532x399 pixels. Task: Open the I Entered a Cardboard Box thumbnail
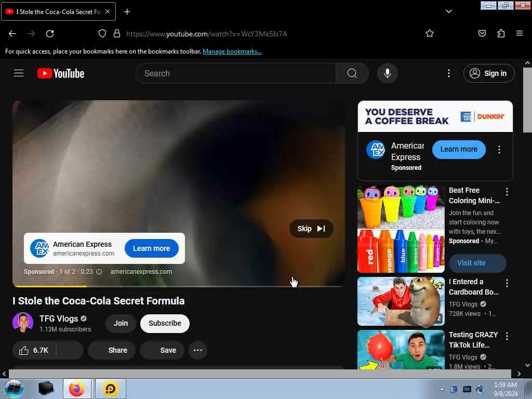pyautogui.click(x=401, y=302)
